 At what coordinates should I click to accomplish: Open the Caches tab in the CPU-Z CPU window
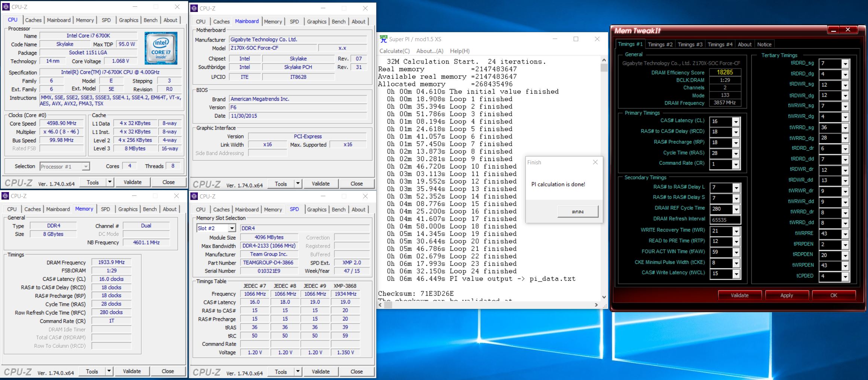(33, 20)
